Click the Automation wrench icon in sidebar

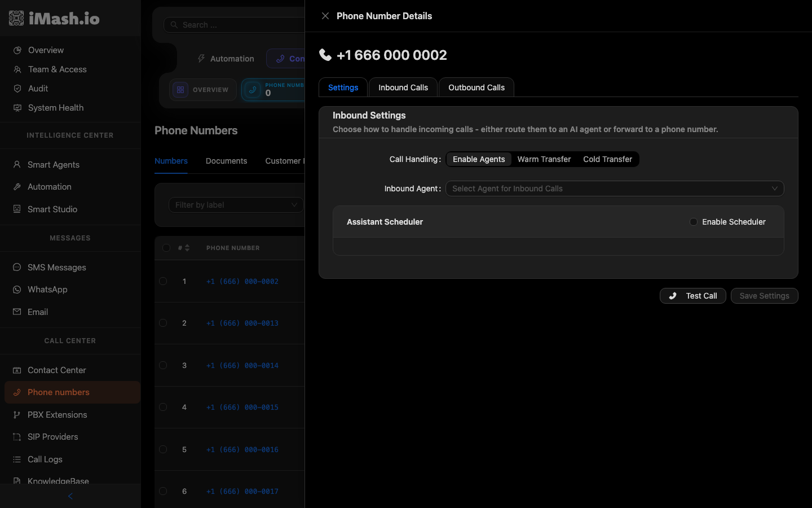17,187
